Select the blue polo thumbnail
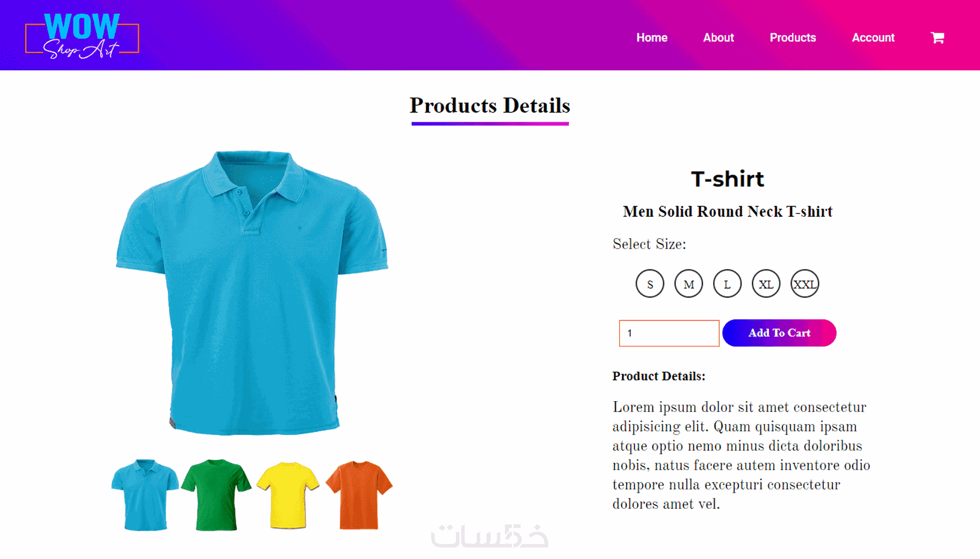The height and width of the screenshot is (559, 980). point(145,495)
